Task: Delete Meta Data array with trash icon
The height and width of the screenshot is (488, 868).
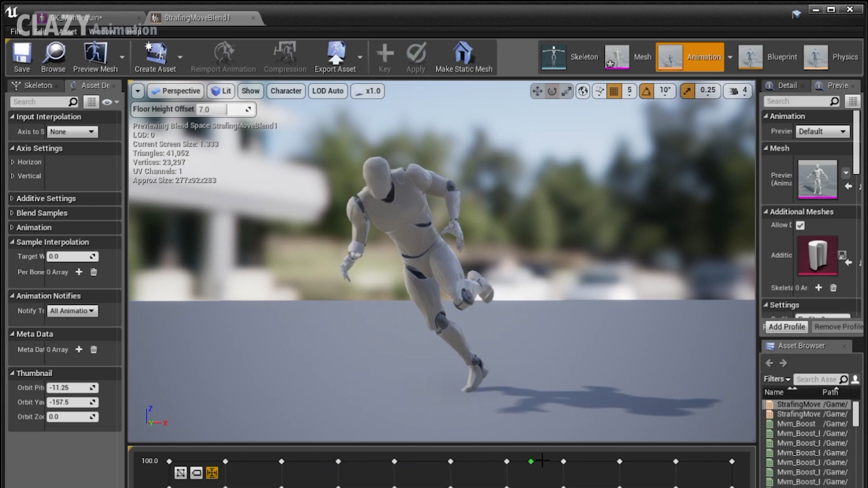Action: coord(93,349)
